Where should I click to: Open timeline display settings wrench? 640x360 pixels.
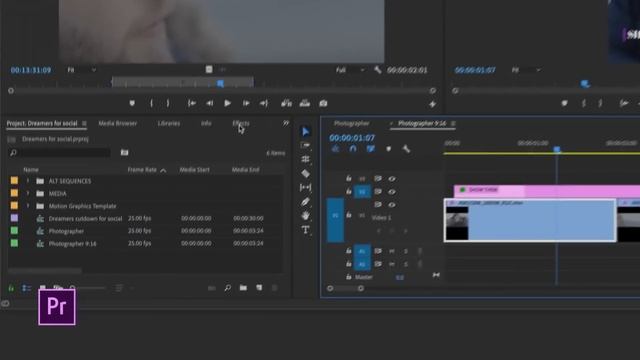406,149
